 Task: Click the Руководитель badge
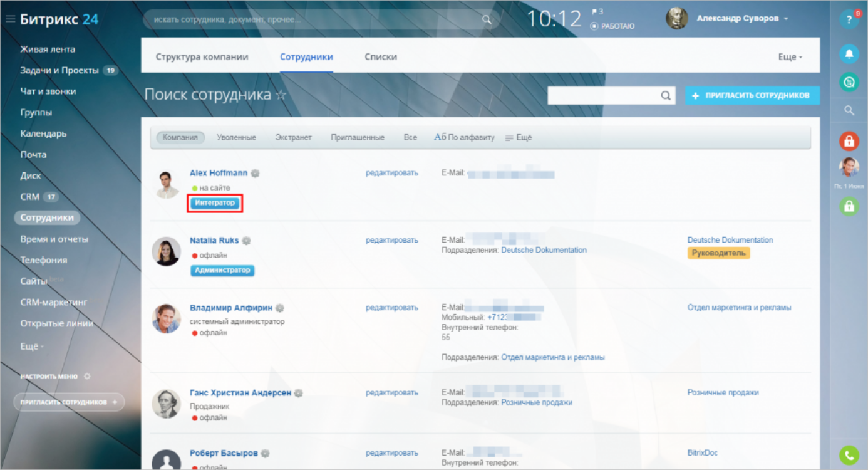point(718,253)
